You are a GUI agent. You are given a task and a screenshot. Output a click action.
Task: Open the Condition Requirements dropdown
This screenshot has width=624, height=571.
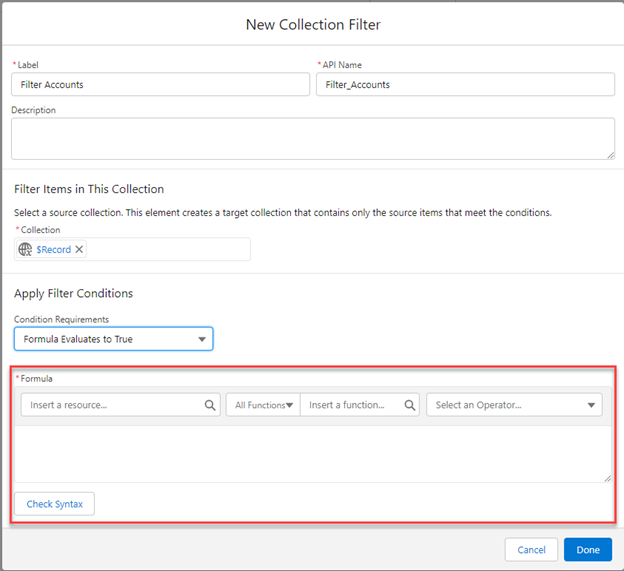[x=113, y=339]
